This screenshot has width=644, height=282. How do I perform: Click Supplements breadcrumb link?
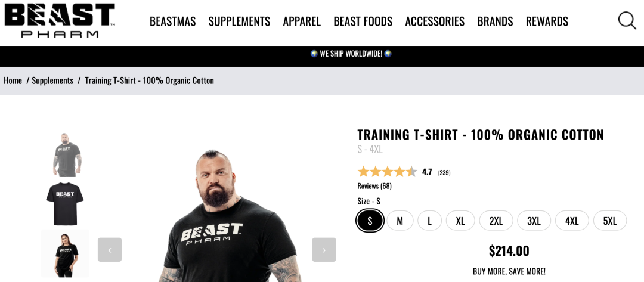click(x=52, y=80)
